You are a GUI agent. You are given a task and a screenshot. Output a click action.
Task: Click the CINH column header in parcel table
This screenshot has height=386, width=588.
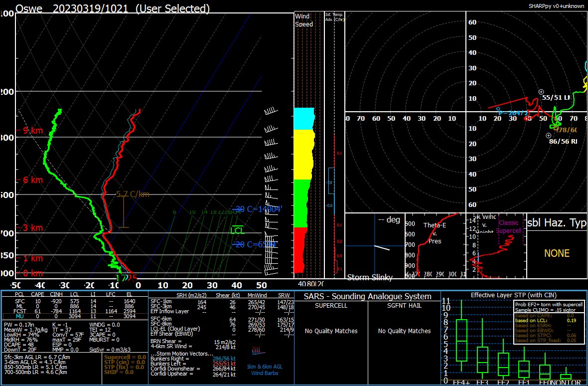click(55, 295)
